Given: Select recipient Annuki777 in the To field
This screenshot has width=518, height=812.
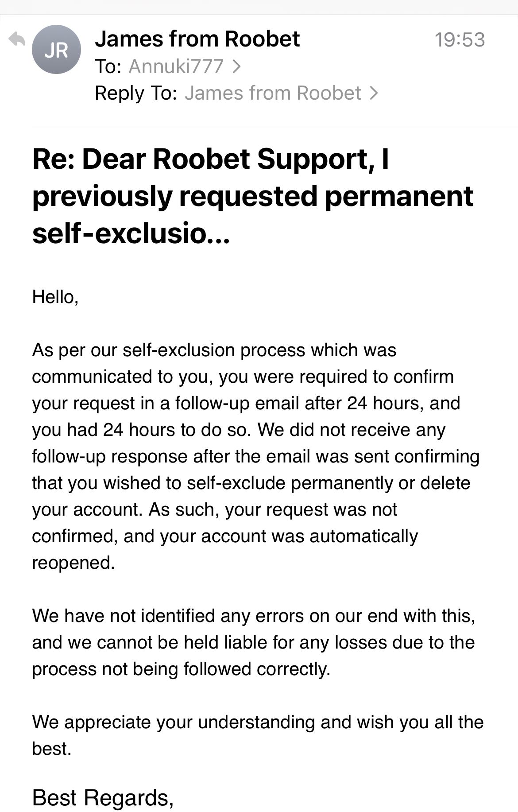Looking at the screenshot, I should tap(176, 66).
